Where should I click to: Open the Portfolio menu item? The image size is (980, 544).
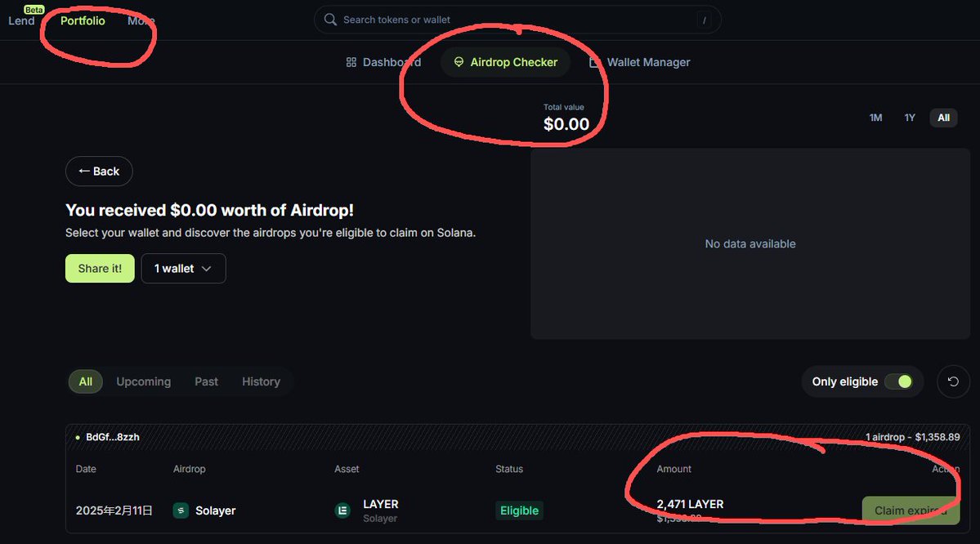[83, 20]
